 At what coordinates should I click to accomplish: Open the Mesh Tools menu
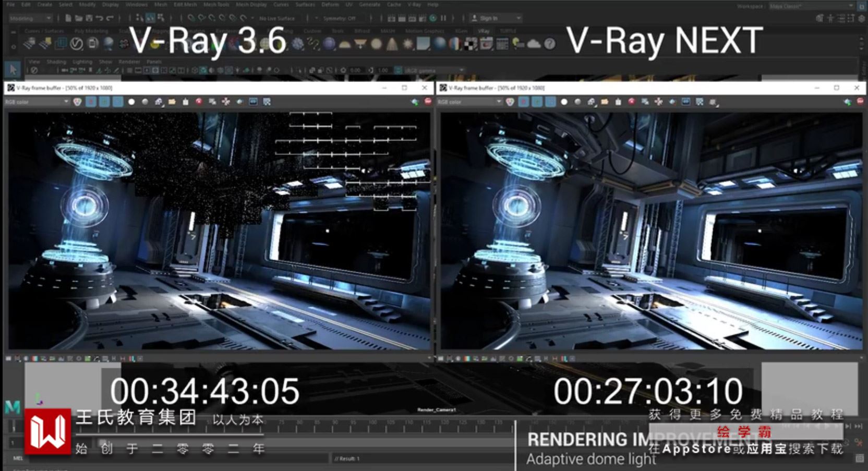tap(216, 5)
